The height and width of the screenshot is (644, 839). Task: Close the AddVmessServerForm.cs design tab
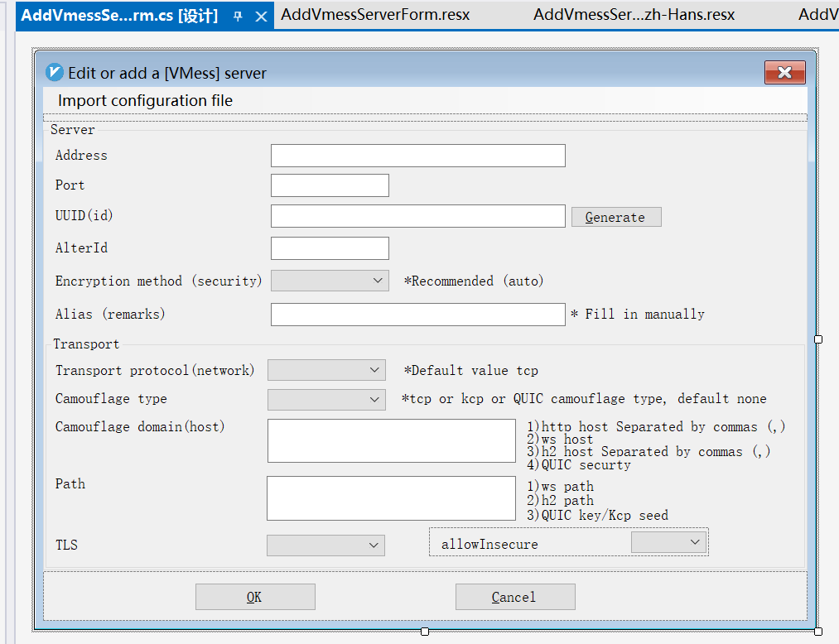tap(261, 16)
